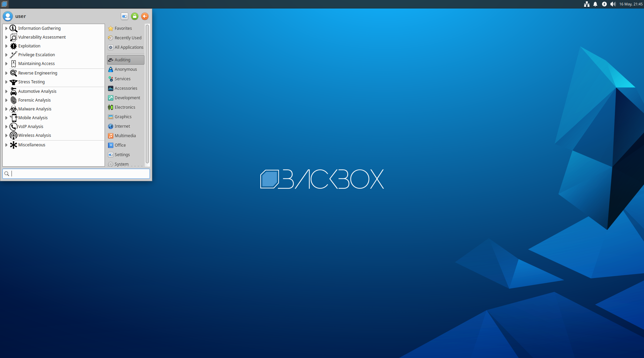Select the All Applications category
The image size is (644, 358).
click(x=126, y=47)
